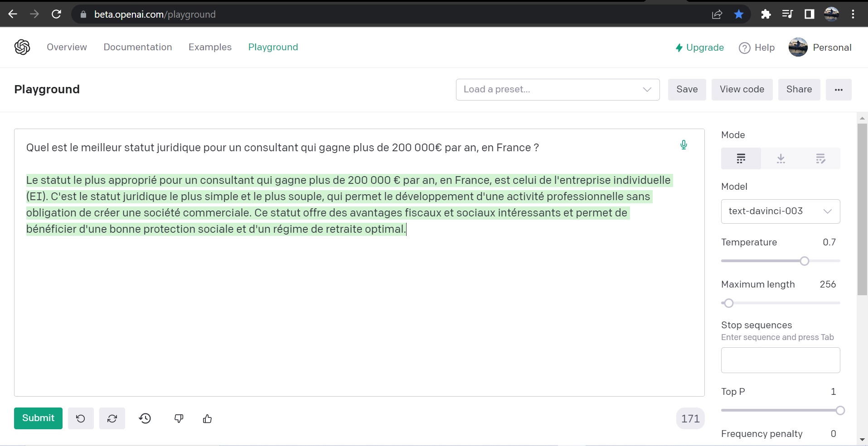The height and width of the screenshot is (446, 868).
Task: Open the Documentation tab
Action: (x=138, y=47)
